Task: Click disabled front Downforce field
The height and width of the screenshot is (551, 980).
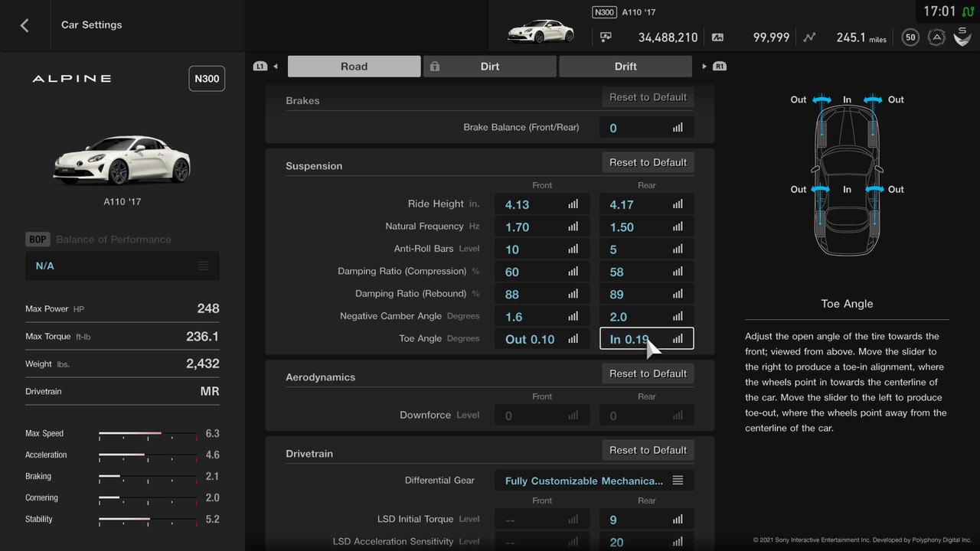Action: [542, 416]
